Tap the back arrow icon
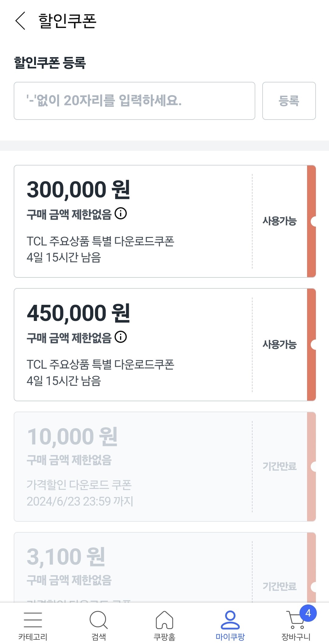 (x=20, y=21)
